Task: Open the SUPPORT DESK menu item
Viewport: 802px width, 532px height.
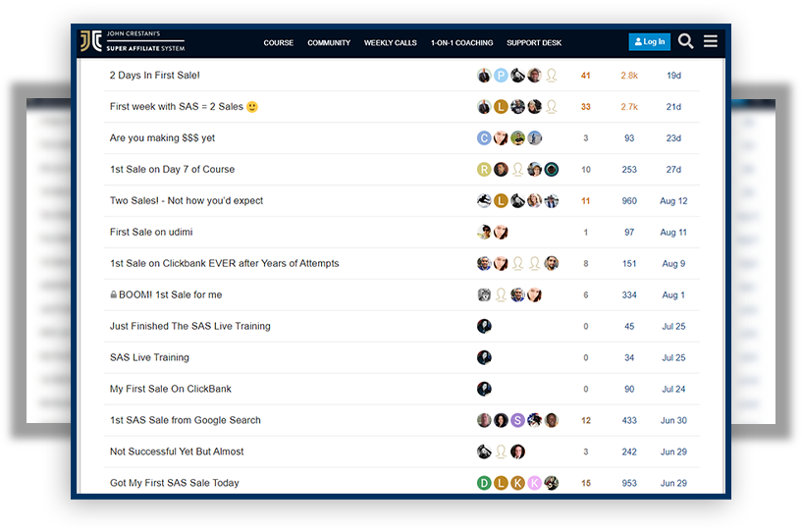Action: (534, 43)
